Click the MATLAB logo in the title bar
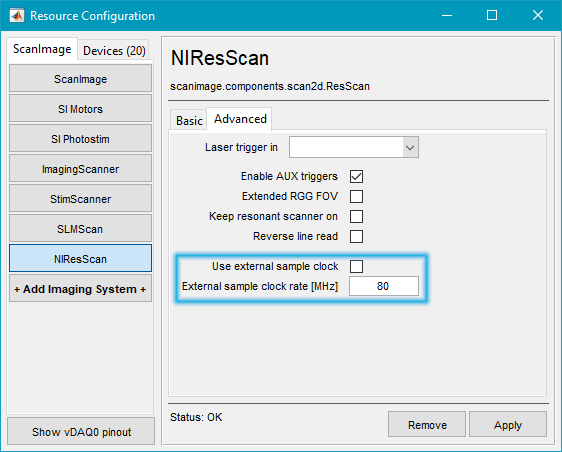 coord(16,16)
